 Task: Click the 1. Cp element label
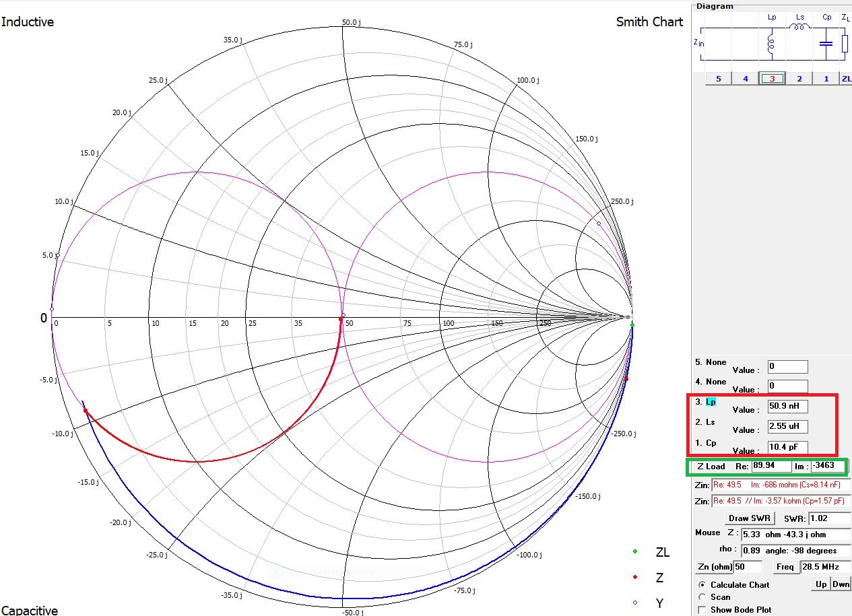pos(706,443)
